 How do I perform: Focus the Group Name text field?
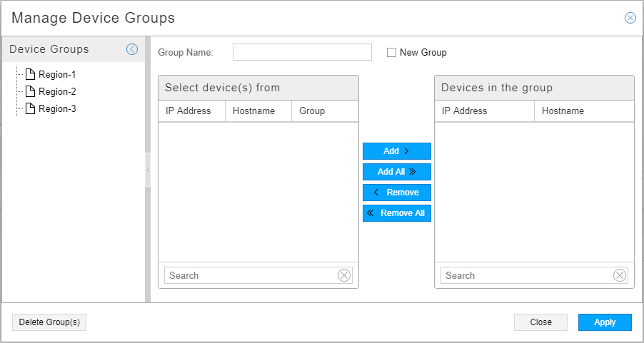(x=302, y=52)
